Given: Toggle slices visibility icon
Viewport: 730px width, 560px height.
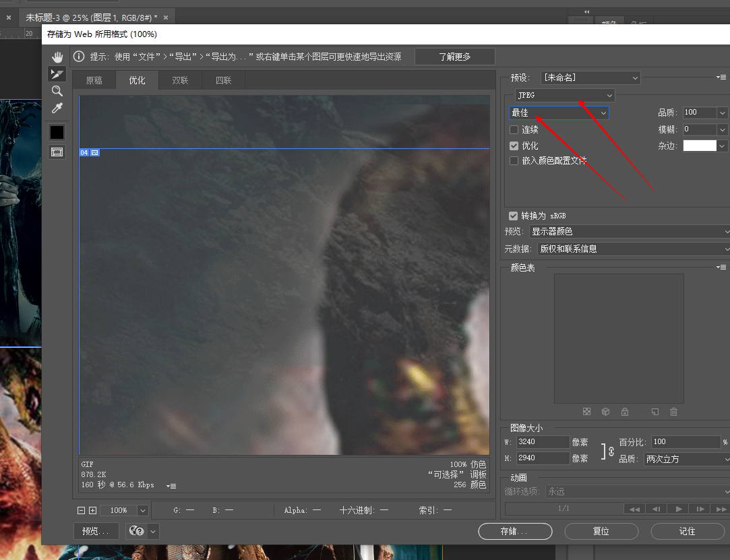Looking at the screenshot, I should [57, 152].
